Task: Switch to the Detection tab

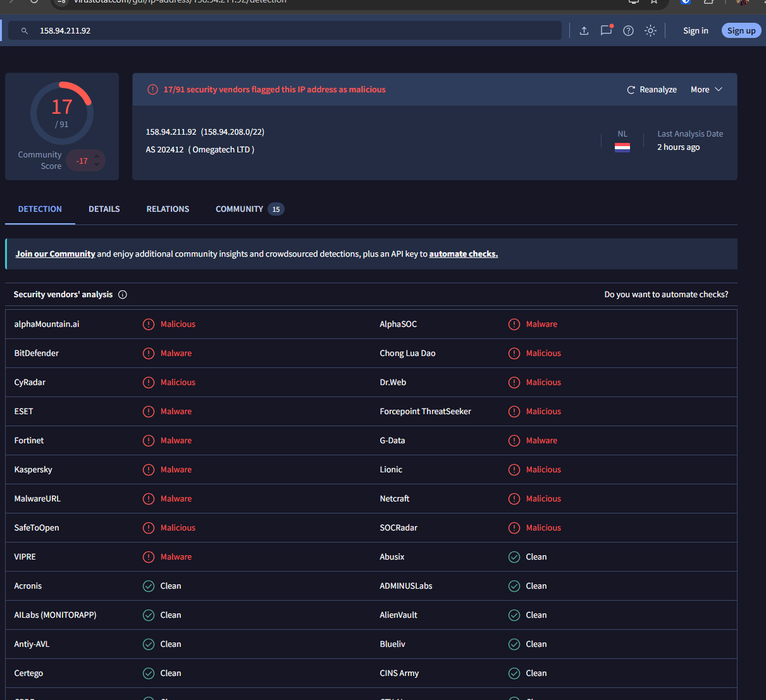Action: point(40,209)
